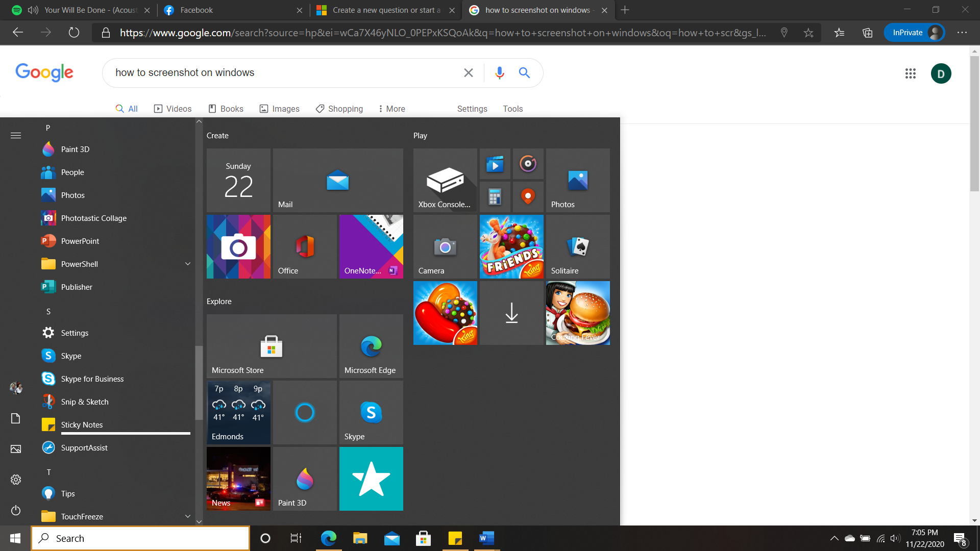Open the Xbox Console Companion tile
Viewport: 980px width, 551px height.
pos(445,180)
